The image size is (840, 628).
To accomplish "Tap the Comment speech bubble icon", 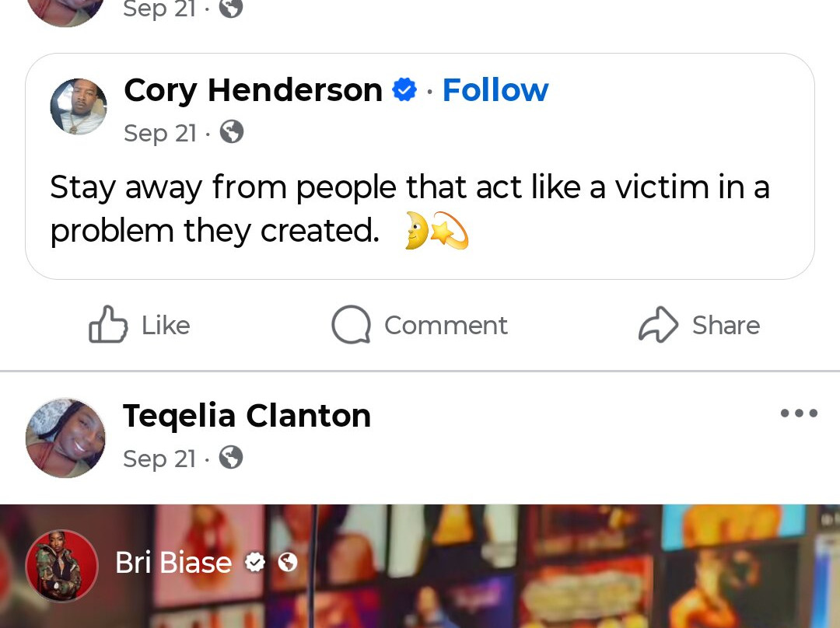I will (351, 324).
